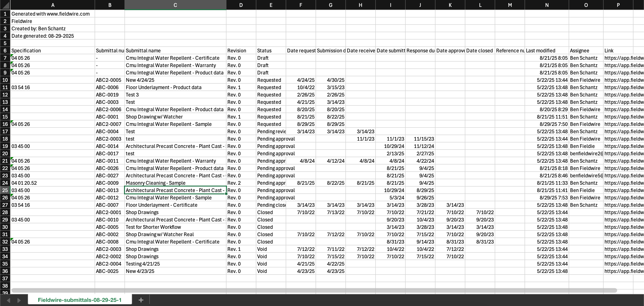Open the Fieldwire-submittals-08-29-25-1 sheet tab
This screenshot has height=306, width=644.
pyautogui.click(x=79, y=300)
